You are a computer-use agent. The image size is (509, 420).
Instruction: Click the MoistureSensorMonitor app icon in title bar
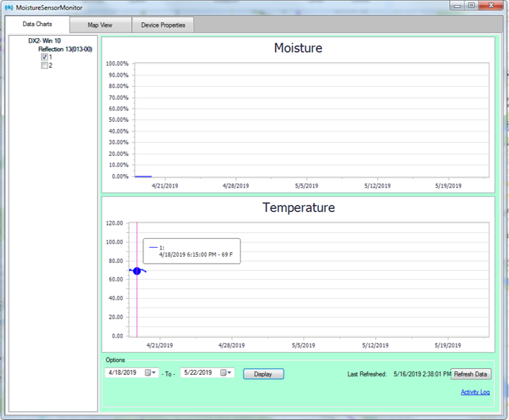[9, 8]
